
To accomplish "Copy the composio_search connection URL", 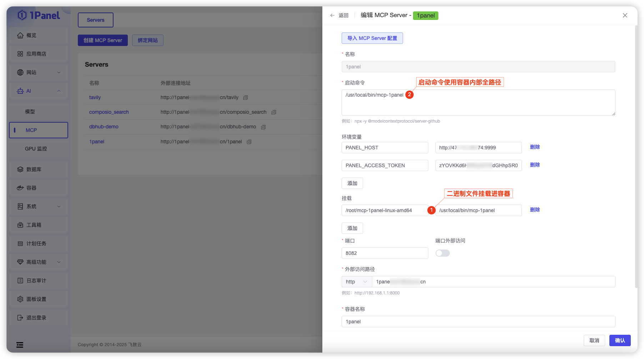I will 274,112.
